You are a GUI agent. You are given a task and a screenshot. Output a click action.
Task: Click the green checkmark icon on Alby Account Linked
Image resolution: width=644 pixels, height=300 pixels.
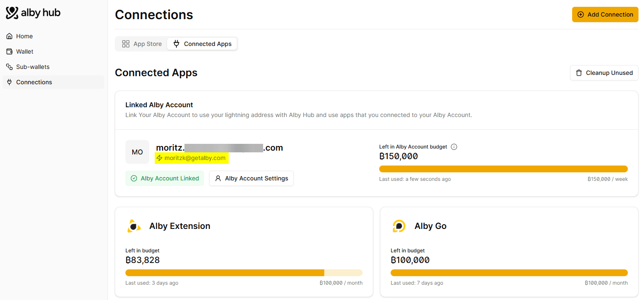tap(134, 178)
